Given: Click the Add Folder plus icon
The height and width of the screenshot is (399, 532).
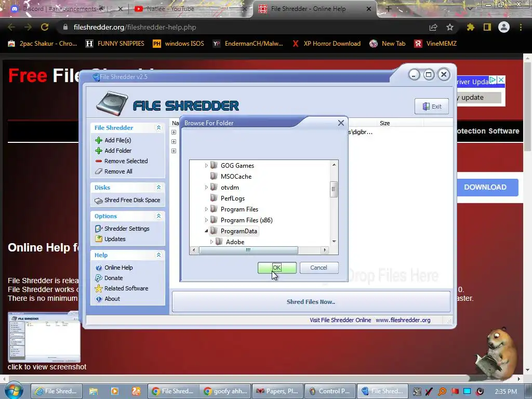Looking at the screenshot, I should click(x=99, y=151).
